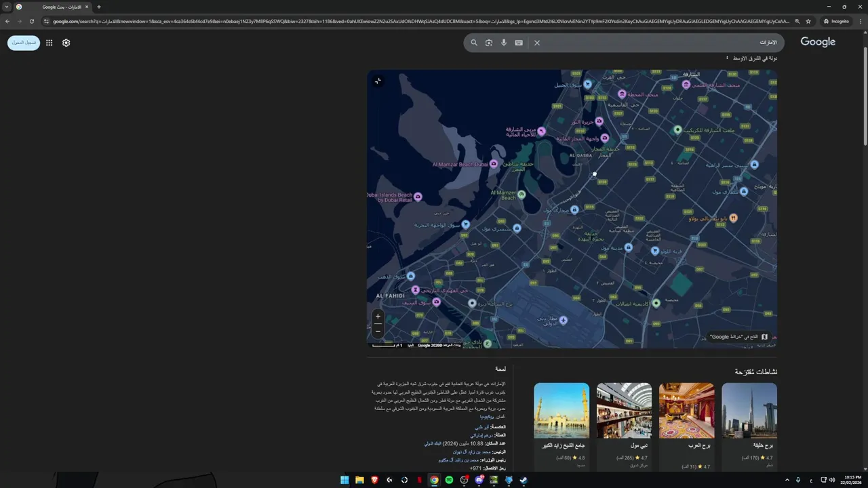Open prime minister Mohammed bin Rashid link
This screenshot has width=868, height=488.
(458, 460)
